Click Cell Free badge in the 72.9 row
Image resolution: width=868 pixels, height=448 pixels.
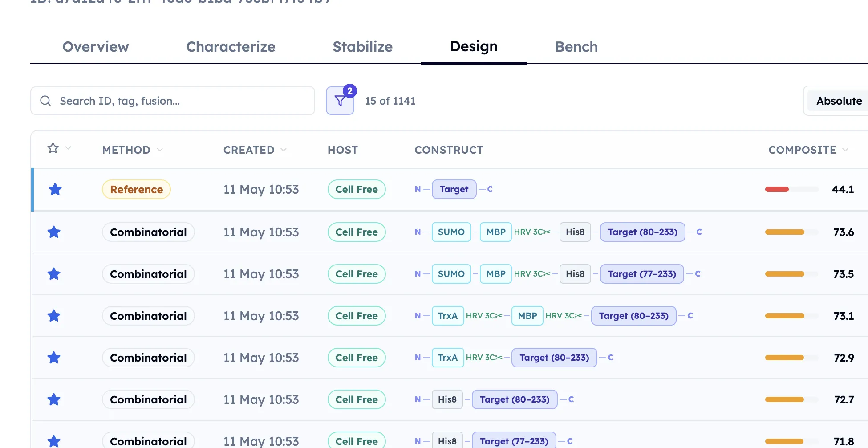pyautogui.click(x=357, y=358)
